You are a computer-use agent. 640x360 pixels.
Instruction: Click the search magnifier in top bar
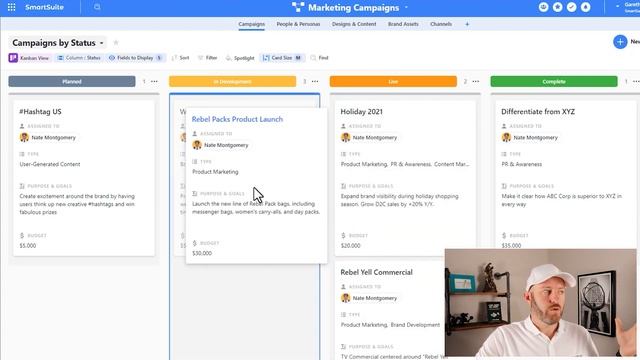pyautogui.click(x=97, y=7)
